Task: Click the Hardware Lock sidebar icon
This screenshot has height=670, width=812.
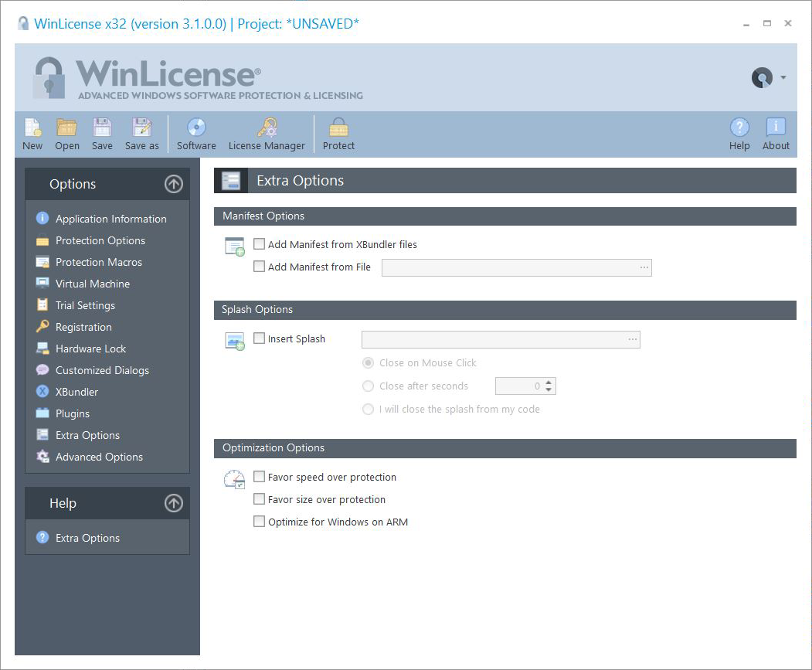Action: pyautogui.click(x=42, y=349)
